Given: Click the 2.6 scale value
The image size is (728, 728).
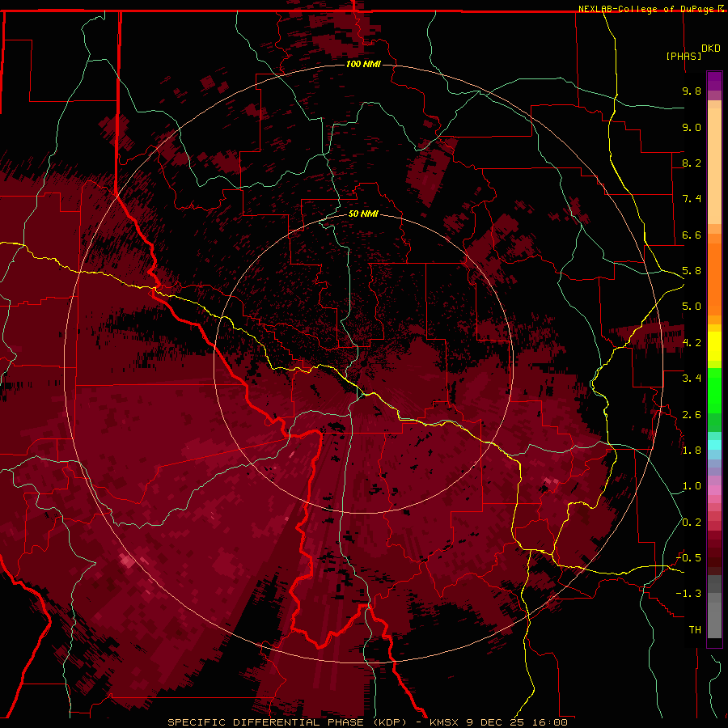Looking at the screenshot, I should pyautogui.click(x=692, y=415).
